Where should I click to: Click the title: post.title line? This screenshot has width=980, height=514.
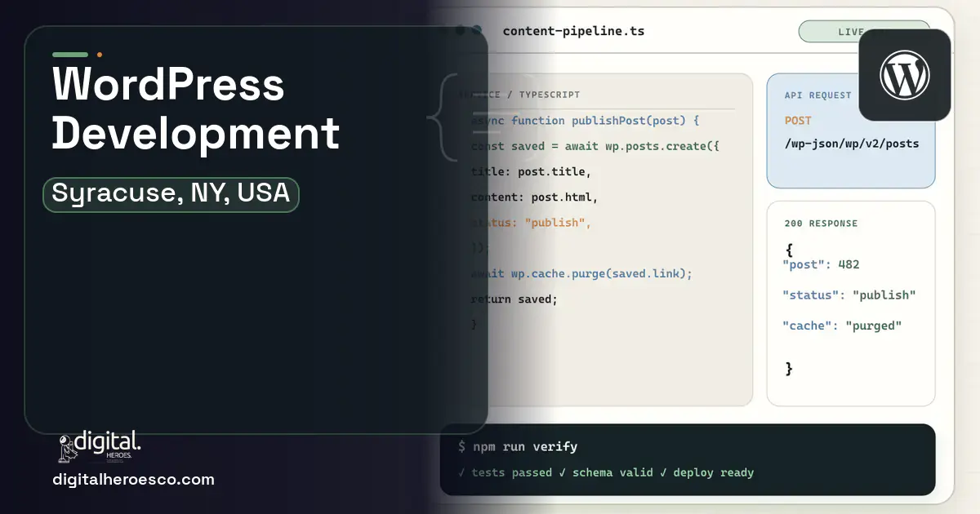(x=531, y=172)
